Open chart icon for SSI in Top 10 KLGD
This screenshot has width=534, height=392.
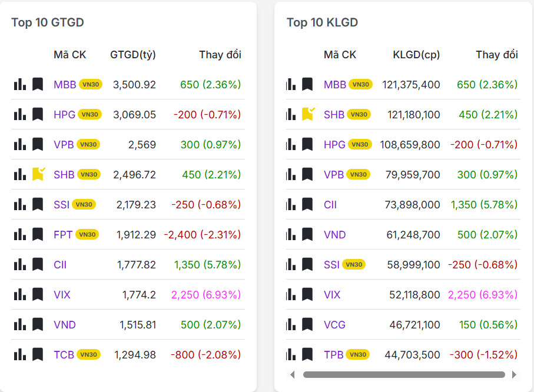(x=291, y=264)
